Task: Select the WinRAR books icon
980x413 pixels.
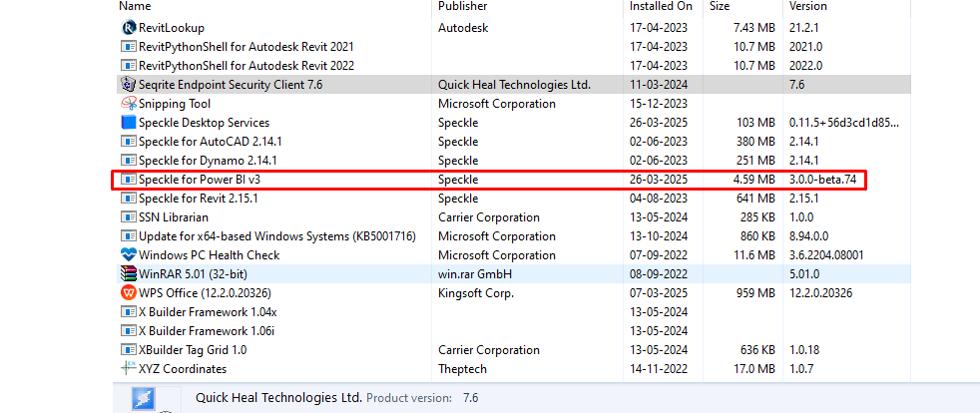Action: [128, 273]
